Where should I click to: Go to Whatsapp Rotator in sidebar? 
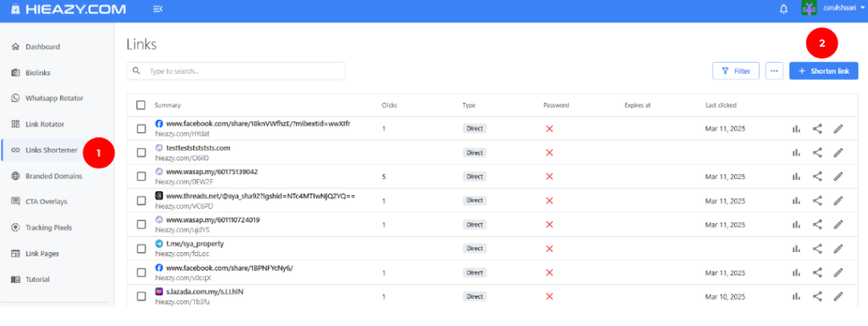click(x=54, y=98)
